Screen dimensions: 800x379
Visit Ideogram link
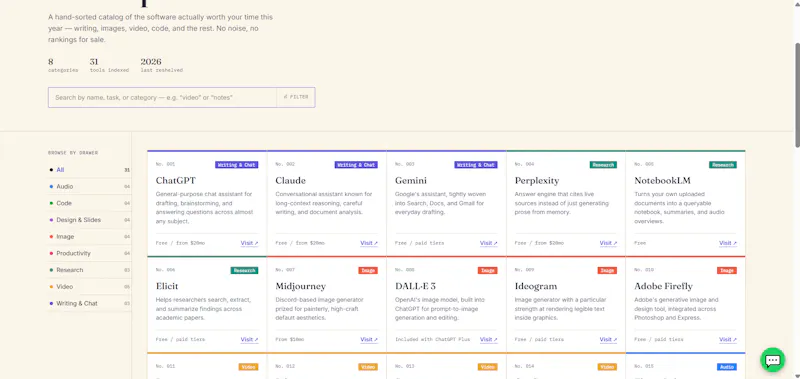click(x=608, y=340)
